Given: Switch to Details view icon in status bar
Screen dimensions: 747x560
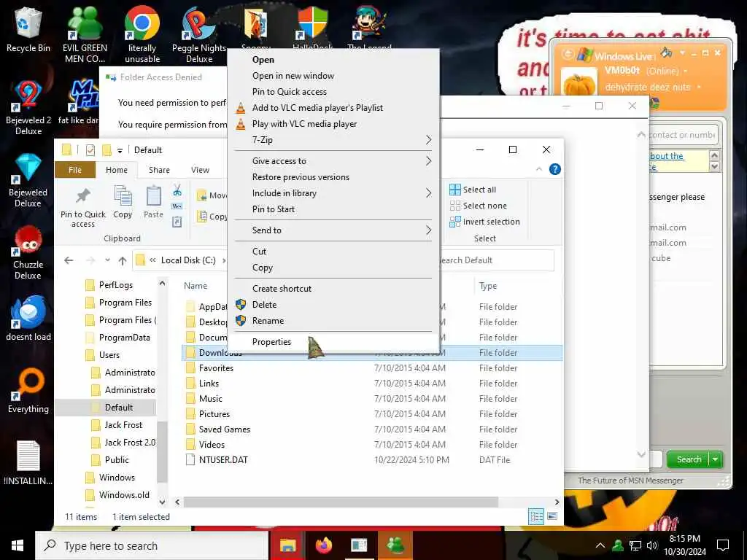Looking at the screenshot, I should 536,517.
